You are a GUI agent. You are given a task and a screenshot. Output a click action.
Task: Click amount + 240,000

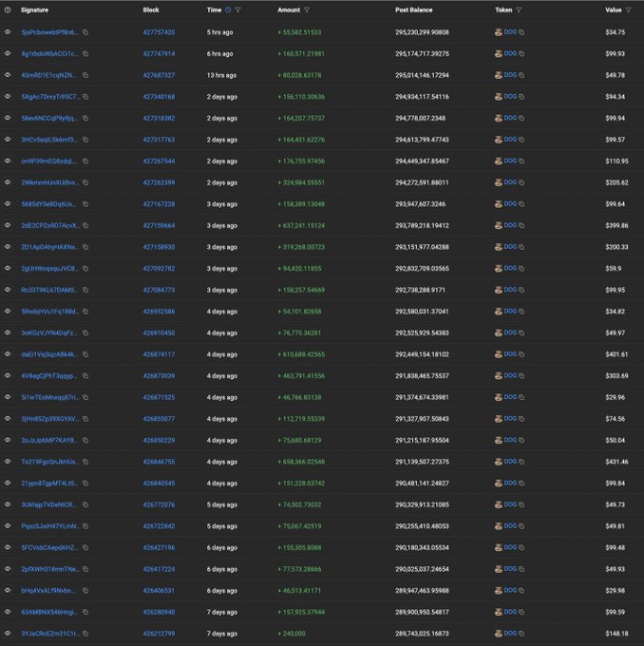pyautogui.click(x=292, y=634)
